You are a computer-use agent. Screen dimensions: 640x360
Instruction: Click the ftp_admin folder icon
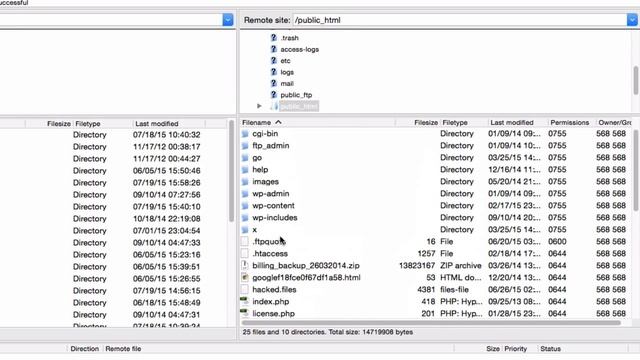(x=245, y=146)
